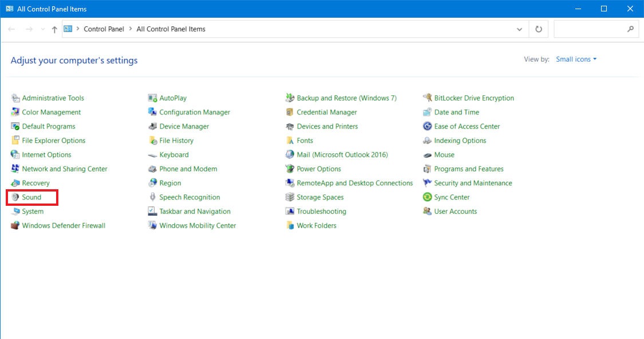Open the Troubleshooting link
644x339 pixels.
pyautogui.click(x=322, y=212)
